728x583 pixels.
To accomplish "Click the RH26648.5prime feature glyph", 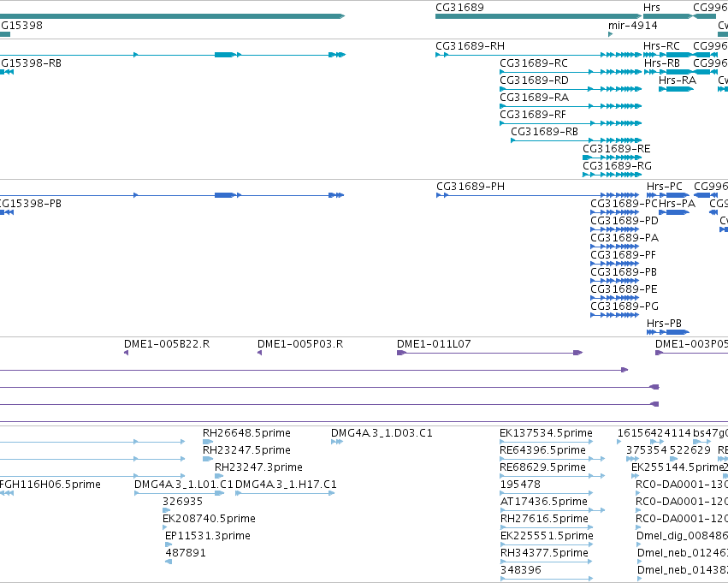I will (x=208, y=442).
